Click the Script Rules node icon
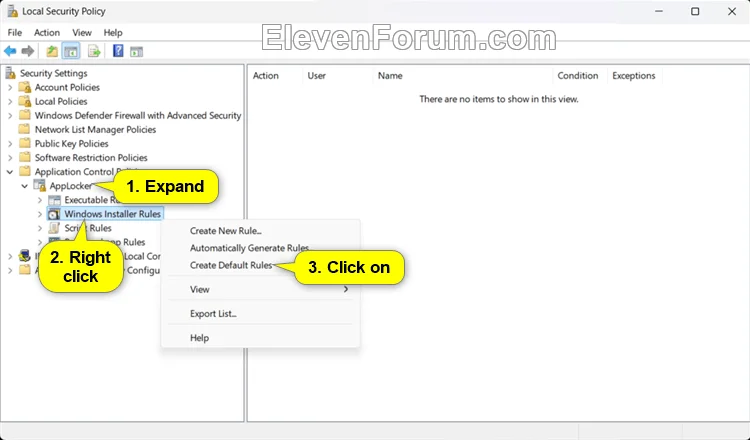 click(55, 228)
